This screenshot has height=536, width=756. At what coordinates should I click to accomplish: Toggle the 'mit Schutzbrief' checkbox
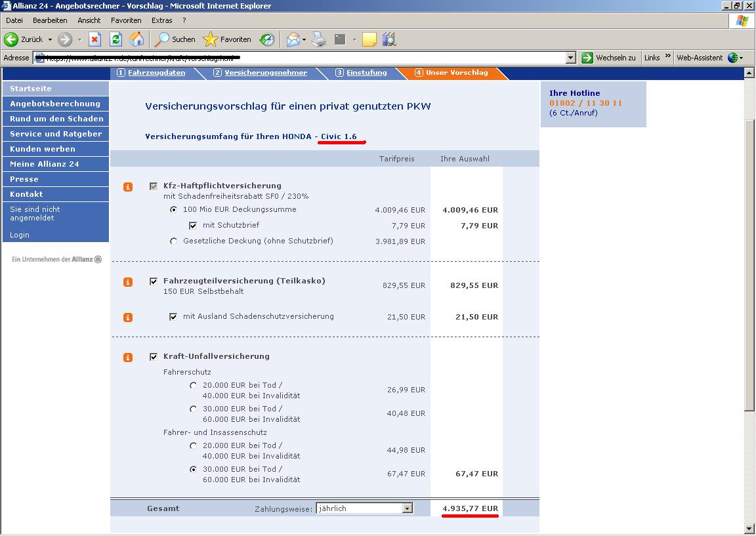tap(193, 226)
